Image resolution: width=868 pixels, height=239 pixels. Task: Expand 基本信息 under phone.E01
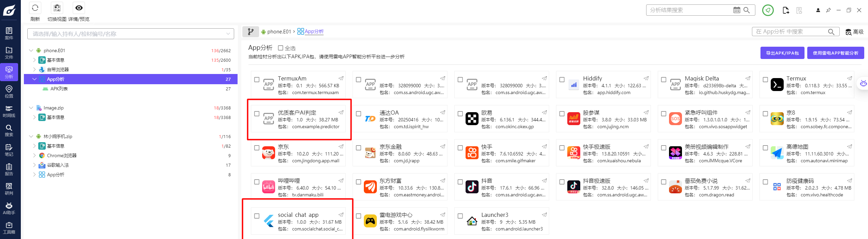34,60
